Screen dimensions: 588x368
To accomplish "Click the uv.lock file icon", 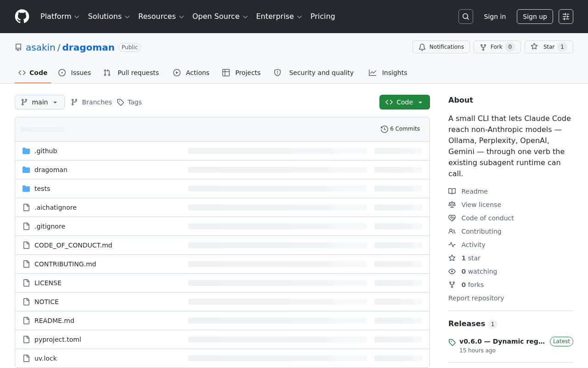I will [x=26, y=358].
